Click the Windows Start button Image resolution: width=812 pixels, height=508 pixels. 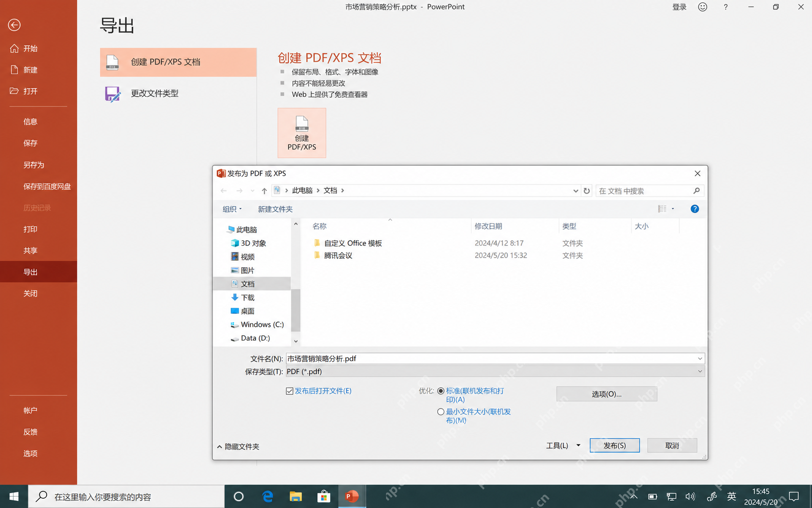coord(14,496)
